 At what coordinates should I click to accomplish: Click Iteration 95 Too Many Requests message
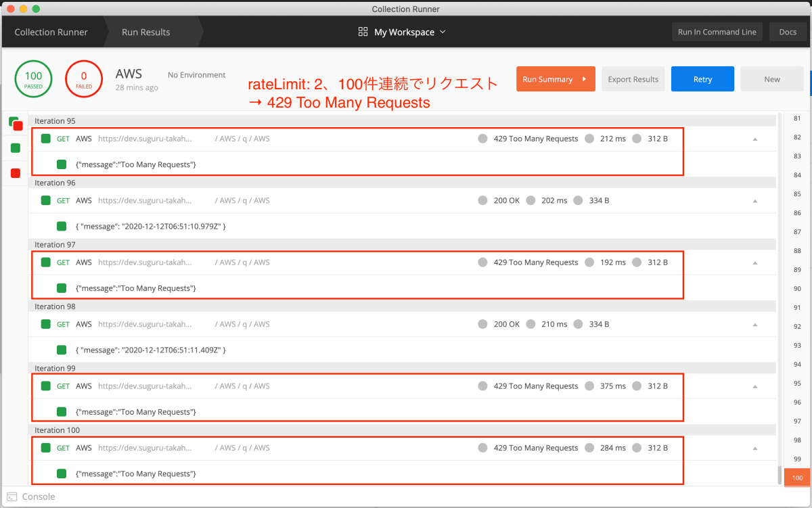pos(136,164)
